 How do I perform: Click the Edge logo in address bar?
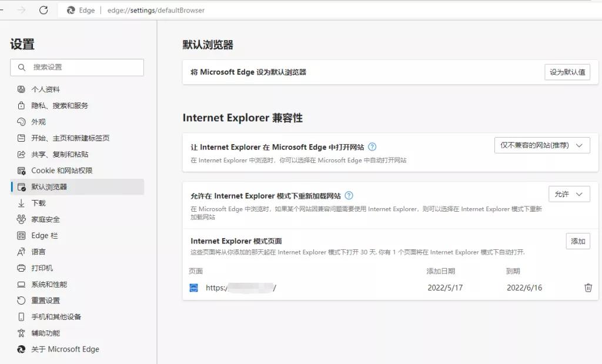pyautogui.click(x=71, y=11)
